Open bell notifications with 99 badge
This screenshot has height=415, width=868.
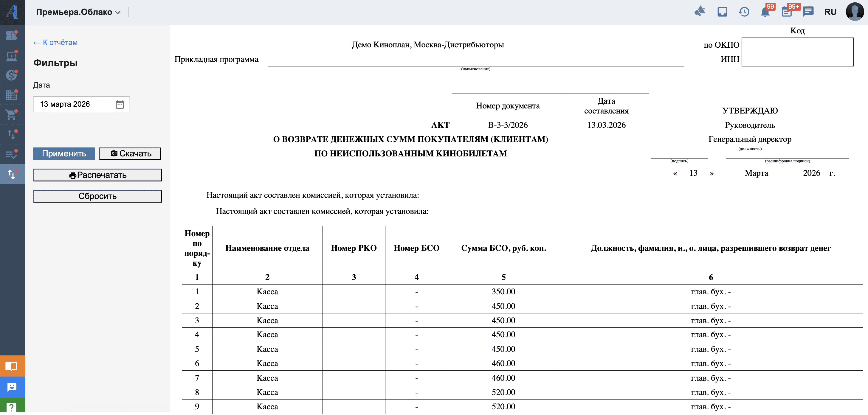point(765,12)
